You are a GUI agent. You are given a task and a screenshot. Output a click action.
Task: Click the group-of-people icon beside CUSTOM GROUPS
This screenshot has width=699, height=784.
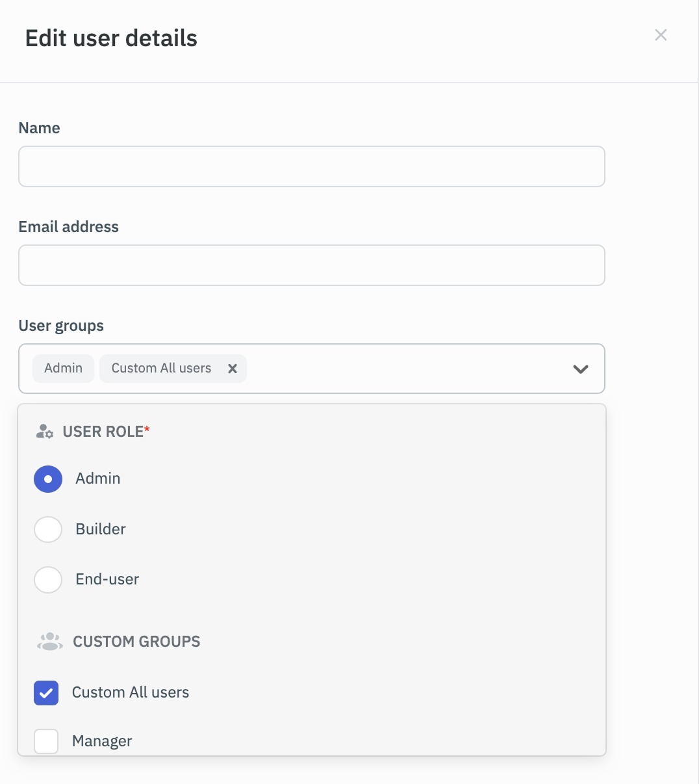[x=48, y=642]
